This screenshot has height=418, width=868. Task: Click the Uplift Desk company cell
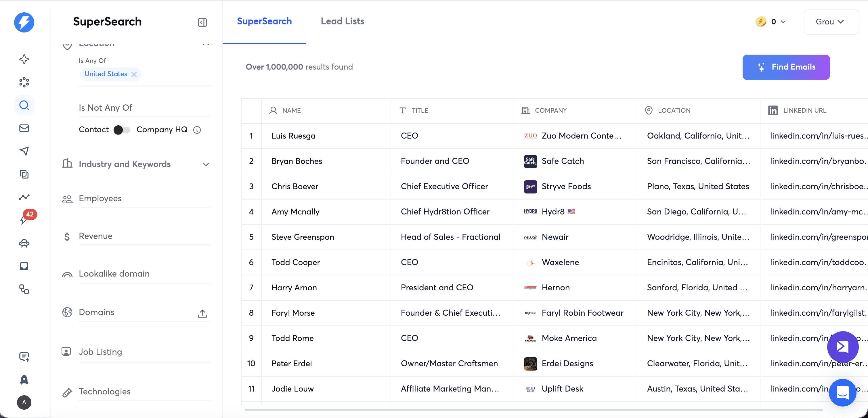coord(575,389)
